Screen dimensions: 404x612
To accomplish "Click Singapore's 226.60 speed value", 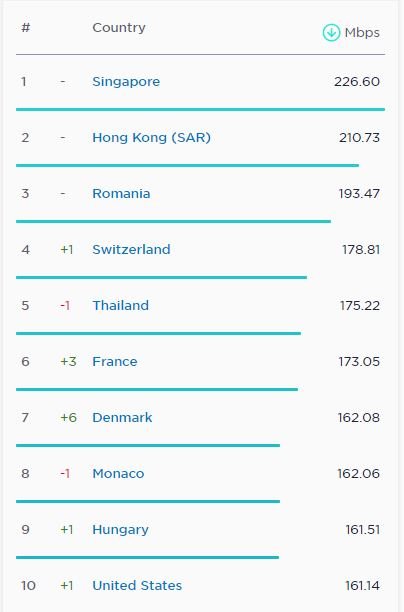I will coord(357,82).
